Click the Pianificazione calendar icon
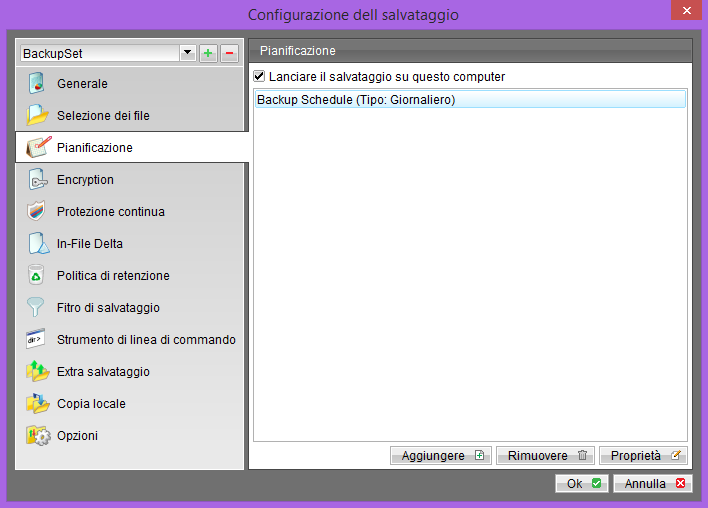This screenshot has height=508, width=708. point(38,147)
